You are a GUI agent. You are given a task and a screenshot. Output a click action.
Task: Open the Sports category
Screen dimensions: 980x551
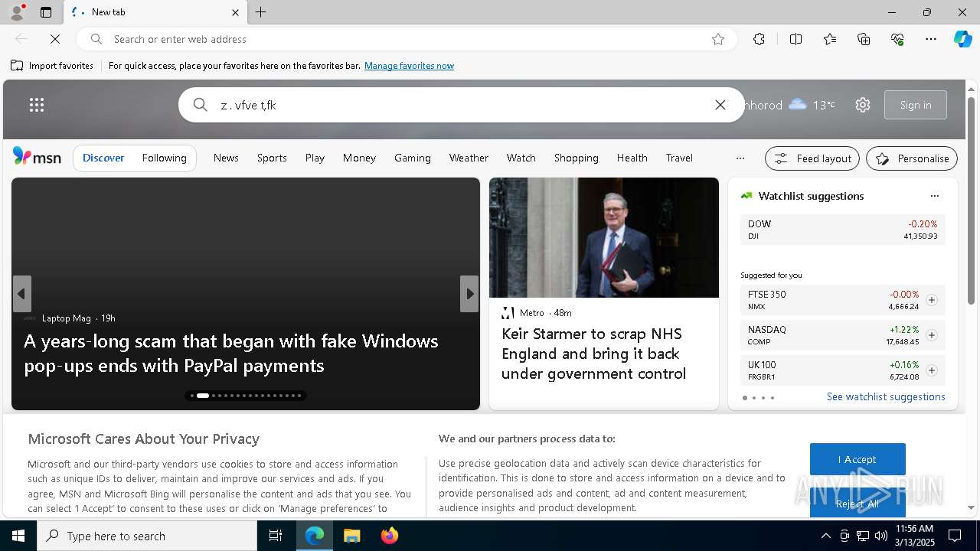coord(272,158)
